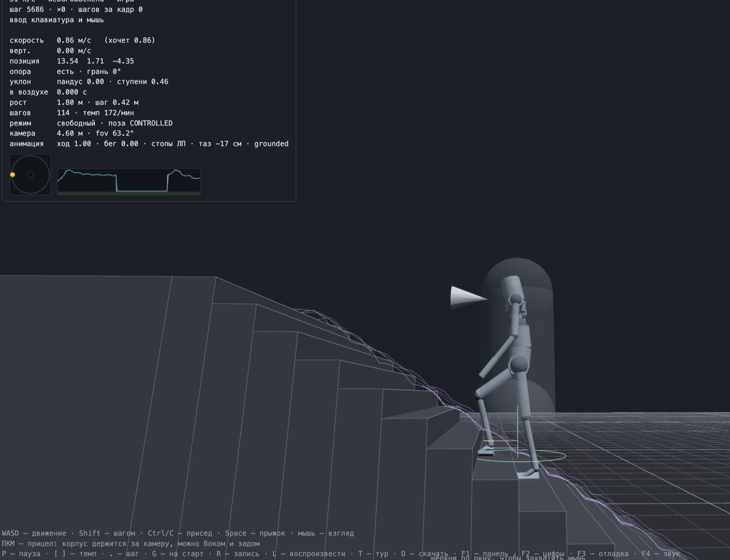Click the 'Space — прыжок' hint

255,533
